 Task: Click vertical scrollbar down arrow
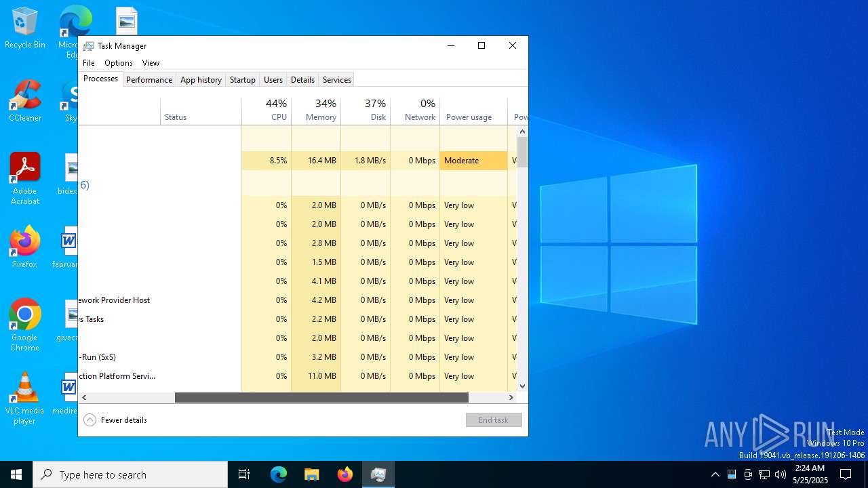point(522,386)
